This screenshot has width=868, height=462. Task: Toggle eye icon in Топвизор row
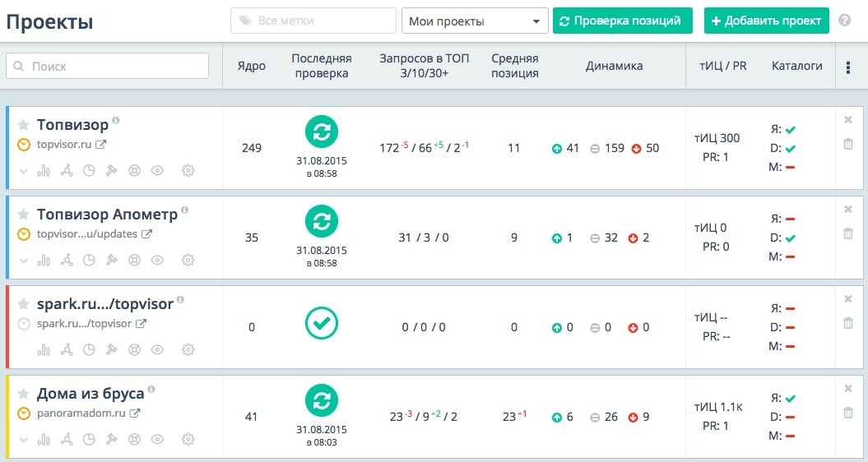pos(157,170)
